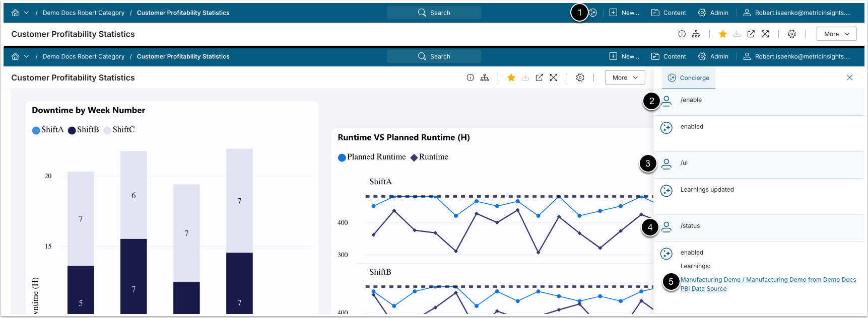Screen dimensions: 868x318
Task: Open Concierge icon in the topmost navigation bar
Action: (x=593, y=13)
